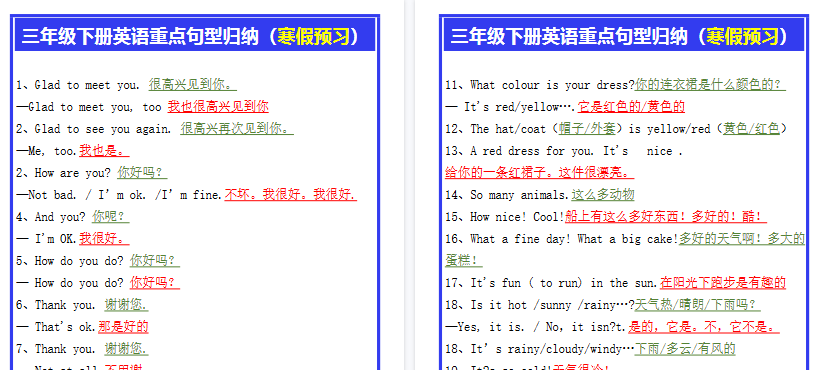Image resolution: width=826 pixels, height=370 pixels.
Task: Click the sentence 'Glad to meet you.'
Action: tap(87, 85)
